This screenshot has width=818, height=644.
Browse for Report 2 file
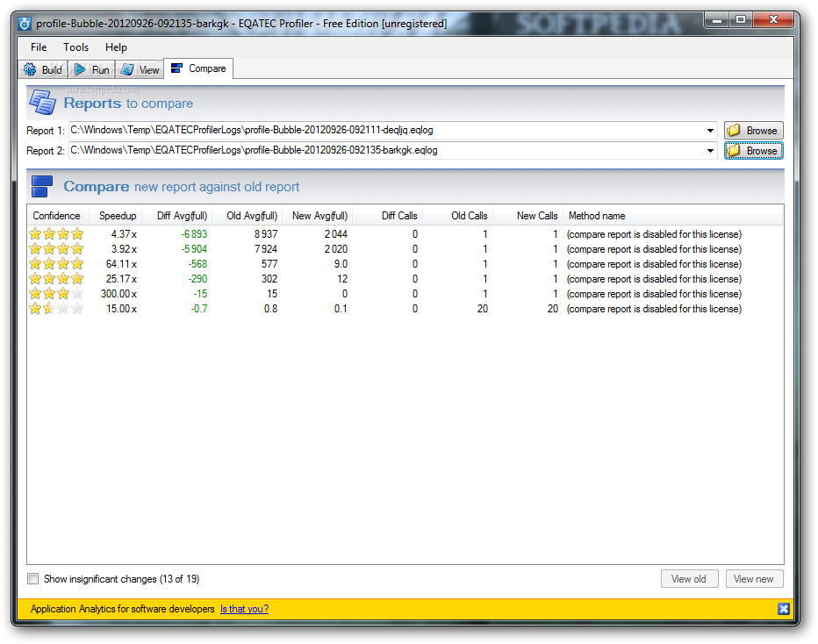(x=753, y=151)
